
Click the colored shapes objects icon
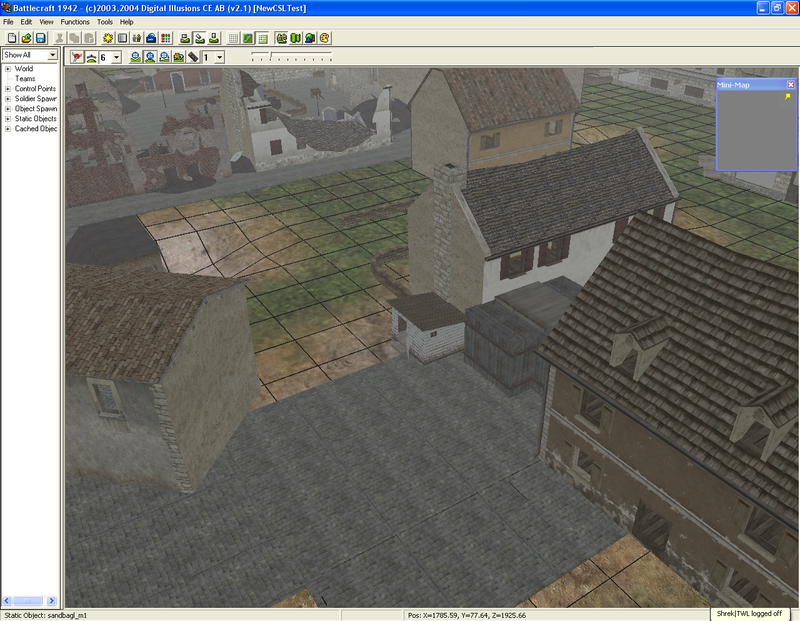(310, 38)
